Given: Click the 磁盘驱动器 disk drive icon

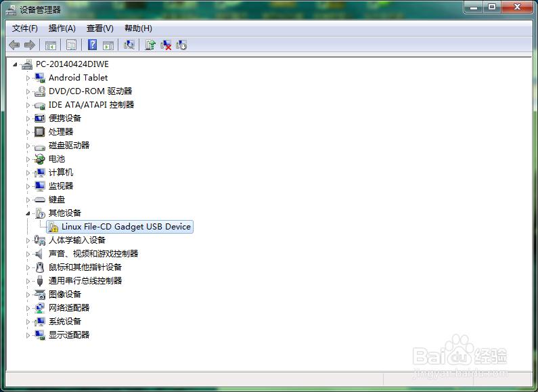Looking at the screenshot, I should pos(40,148).
